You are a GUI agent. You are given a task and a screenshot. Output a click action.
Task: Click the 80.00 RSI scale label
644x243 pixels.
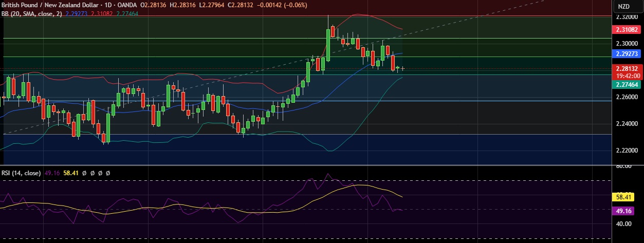pos(624,167)
